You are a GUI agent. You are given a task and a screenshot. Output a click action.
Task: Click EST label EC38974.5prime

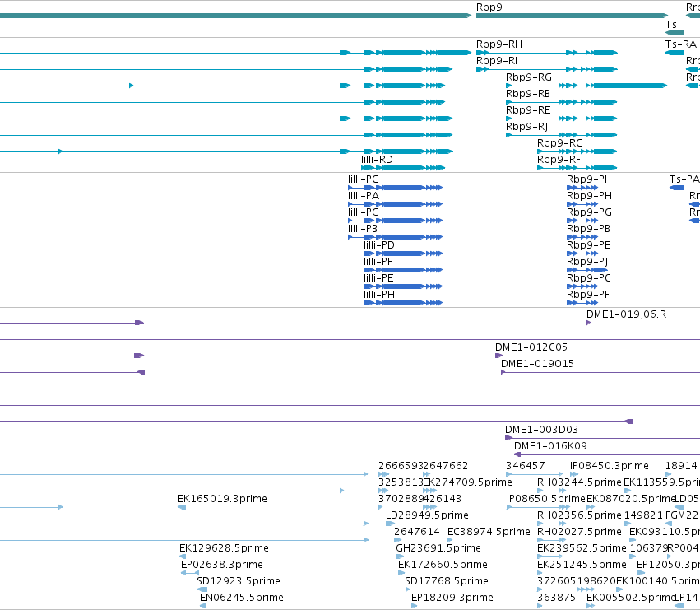[489, 532]
